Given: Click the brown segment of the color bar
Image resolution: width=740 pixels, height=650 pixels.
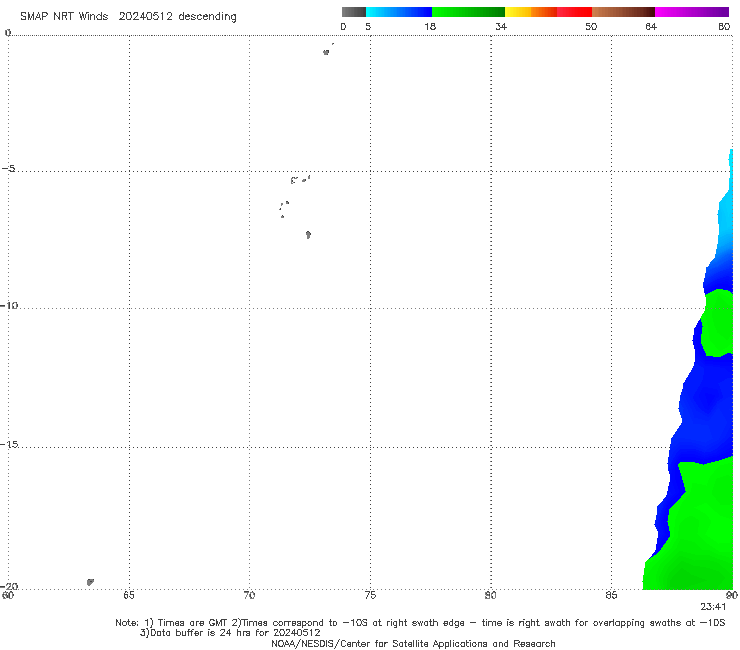Looking at the screenshot, I should [623, 12].
